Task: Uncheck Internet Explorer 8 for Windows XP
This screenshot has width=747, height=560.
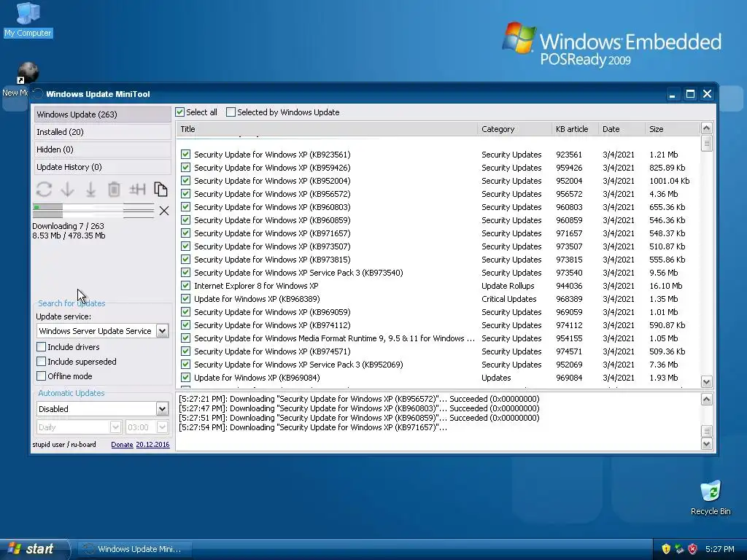Action: coord(186,286)
